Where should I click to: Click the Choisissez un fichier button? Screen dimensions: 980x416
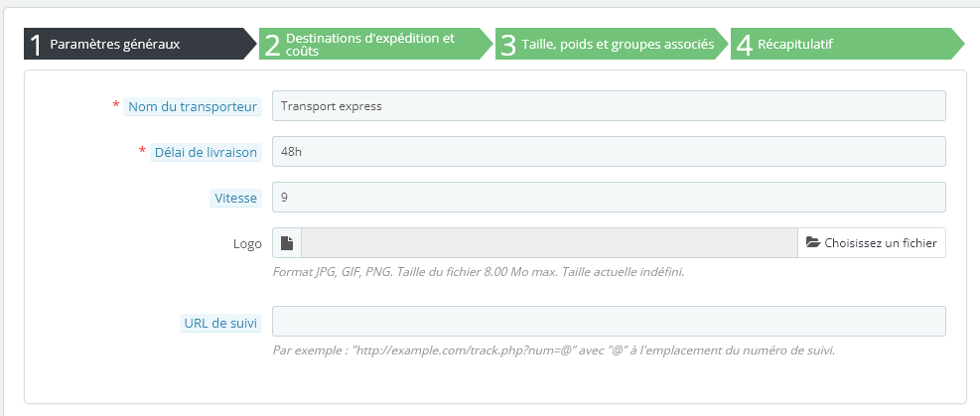871,243
